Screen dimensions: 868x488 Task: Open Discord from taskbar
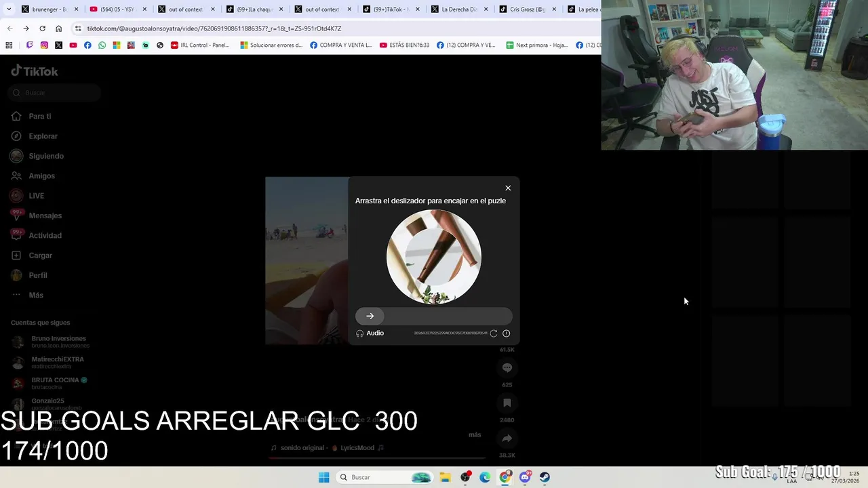click(x=525, y=477)
